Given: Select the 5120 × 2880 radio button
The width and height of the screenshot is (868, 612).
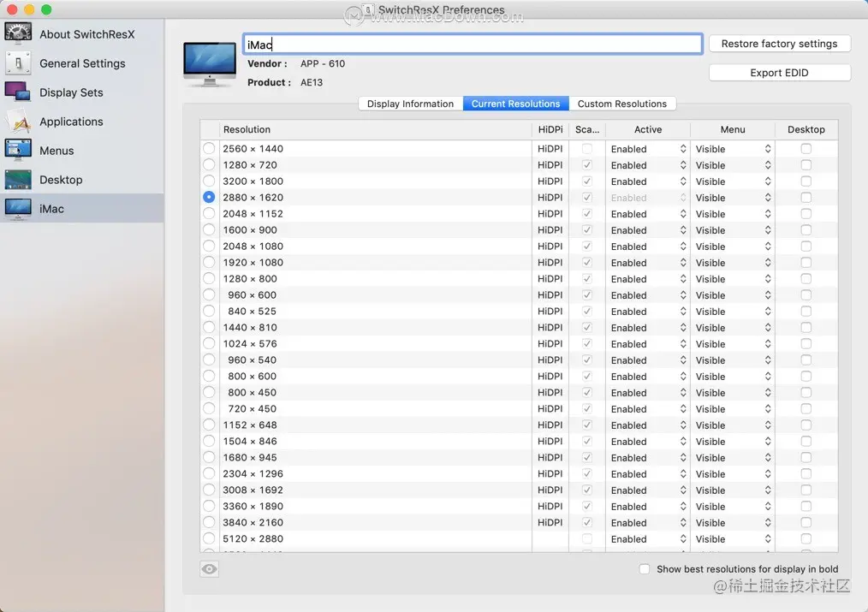Looking at the screenshot, I should point(209,538).
